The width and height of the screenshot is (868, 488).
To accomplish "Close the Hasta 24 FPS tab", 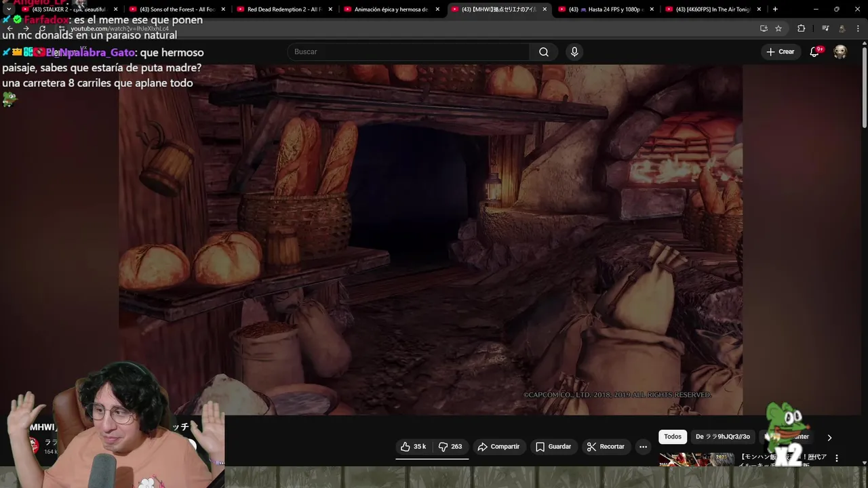I will coord(652,9).
